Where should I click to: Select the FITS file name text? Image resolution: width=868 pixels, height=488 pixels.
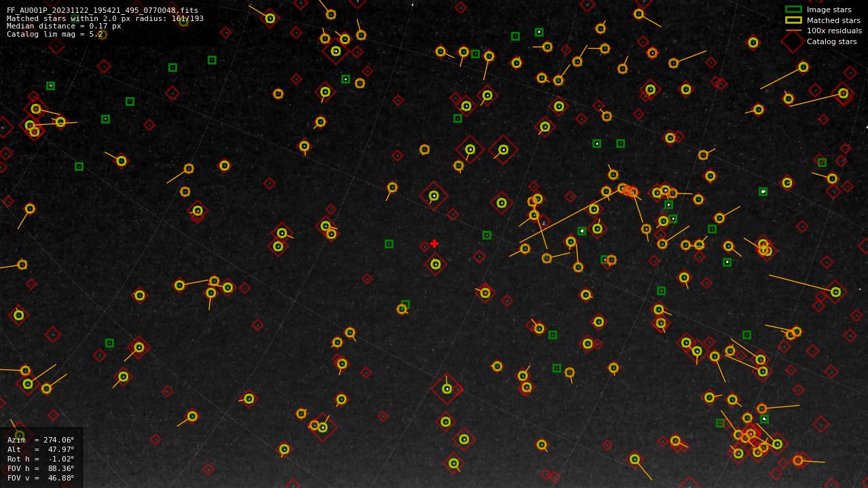pyautogui.click(x=102, y=11)
